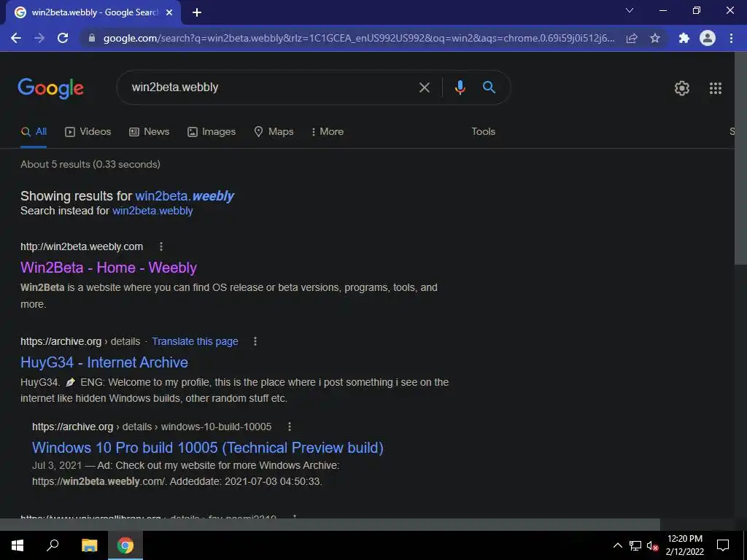Open the HuyG34 - Internet Archive result
Image resolution: width=747 pixels, height=560 pixels.
coord(104,362)
